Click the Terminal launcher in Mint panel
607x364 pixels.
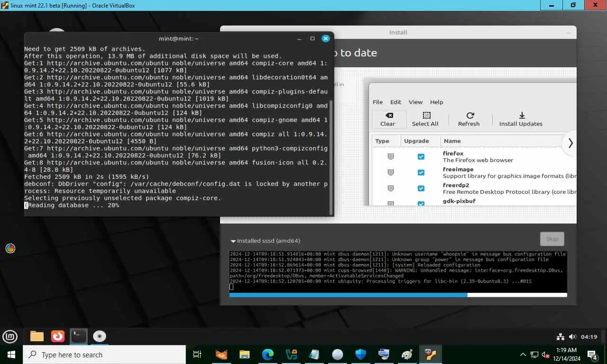(x=79, y=337)
